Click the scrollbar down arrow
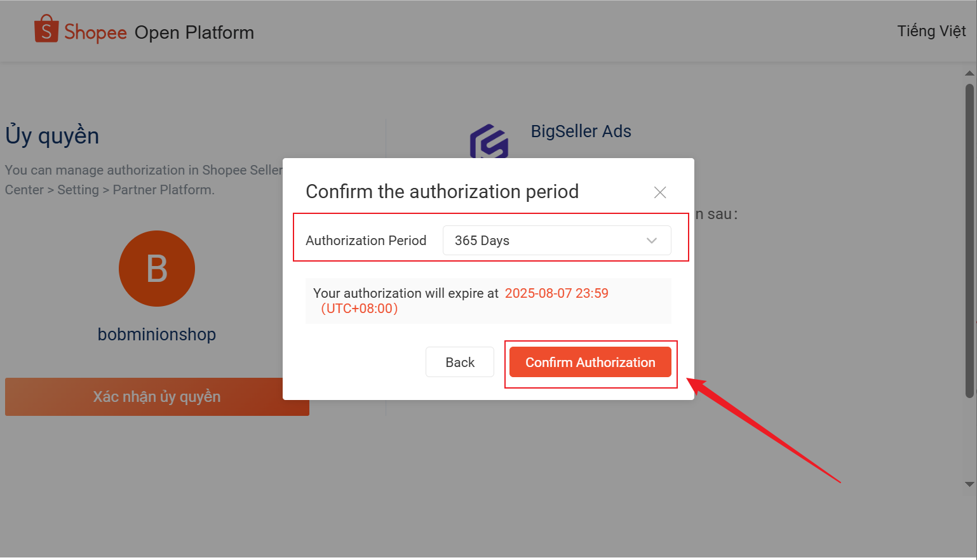 tap(969, 484)
